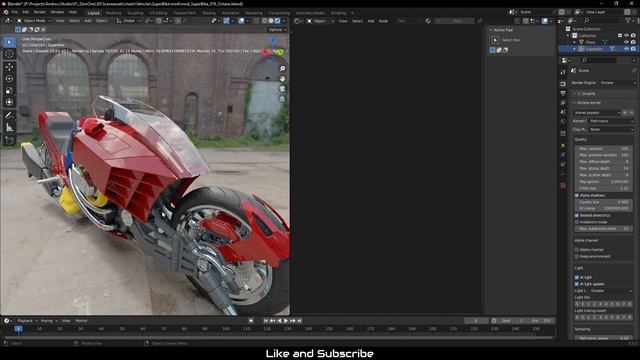Hide the Collection in viewport via eye icon

[627, 36]
